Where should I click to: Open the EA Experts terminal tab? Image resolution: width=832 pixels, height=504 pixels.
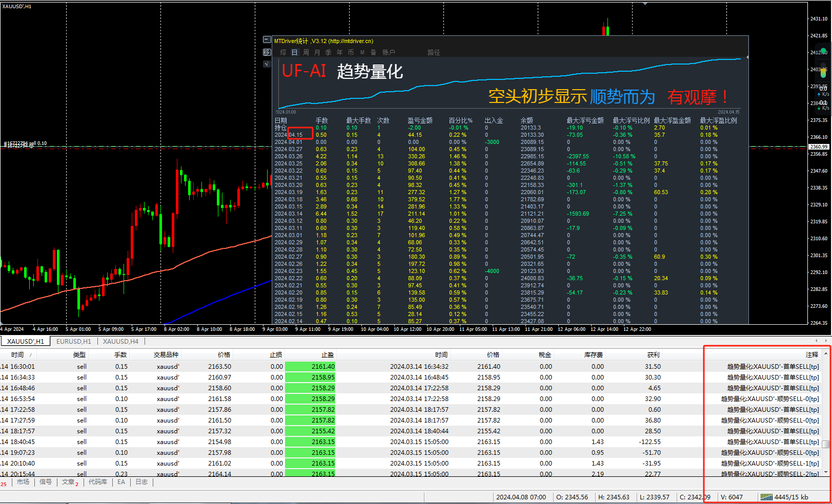121,482
